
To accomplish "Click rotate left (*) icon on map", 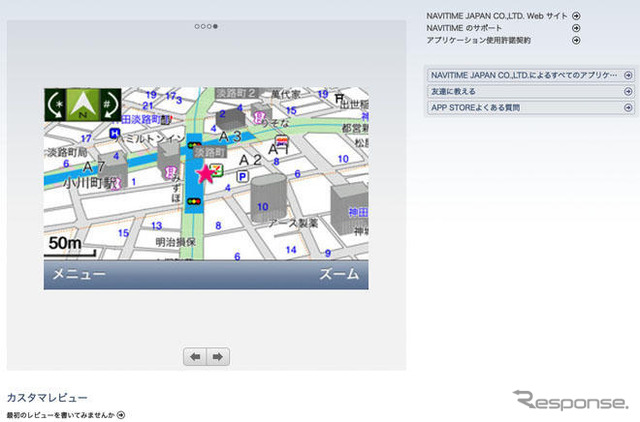I will (56, 105).
